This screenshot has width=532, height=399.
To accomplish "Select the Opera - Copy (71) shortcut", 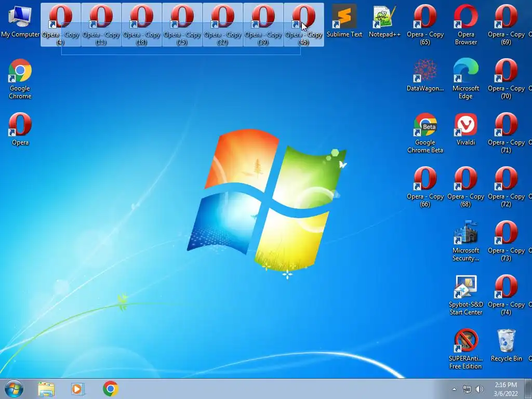I will pyautogui.click(x=506, y=132).
